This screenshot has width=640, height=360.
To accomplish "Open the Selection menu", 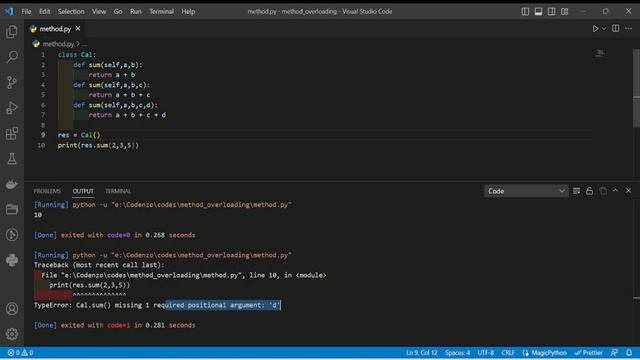I will [x=71, y=11].
